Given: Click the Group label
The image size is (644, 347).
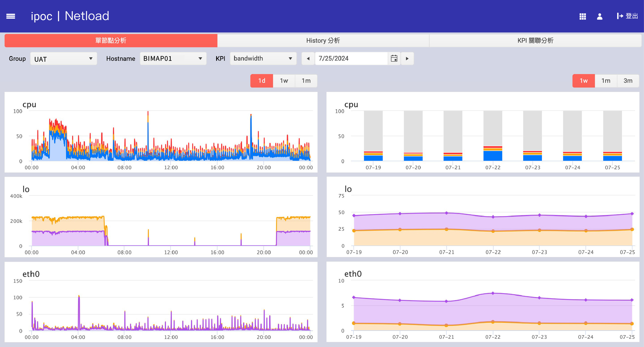Looking at the screenshot, I should tap(17, 59).
